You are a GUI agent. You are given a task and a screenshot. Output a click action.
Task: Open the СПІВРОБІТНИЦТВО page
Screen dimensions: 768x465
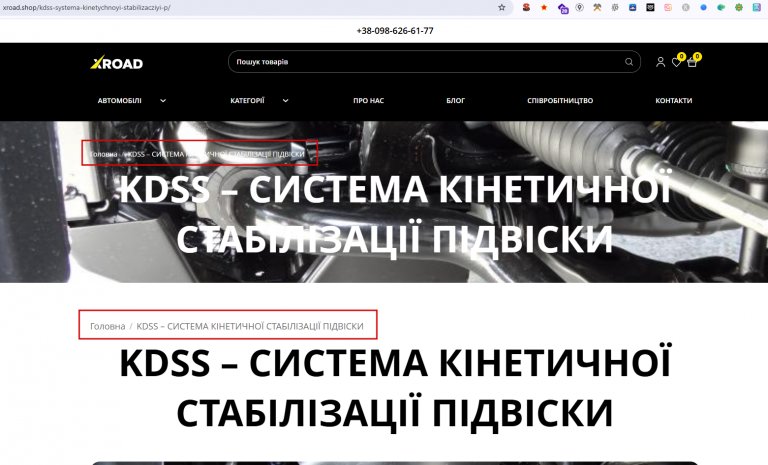coord(560,100)
